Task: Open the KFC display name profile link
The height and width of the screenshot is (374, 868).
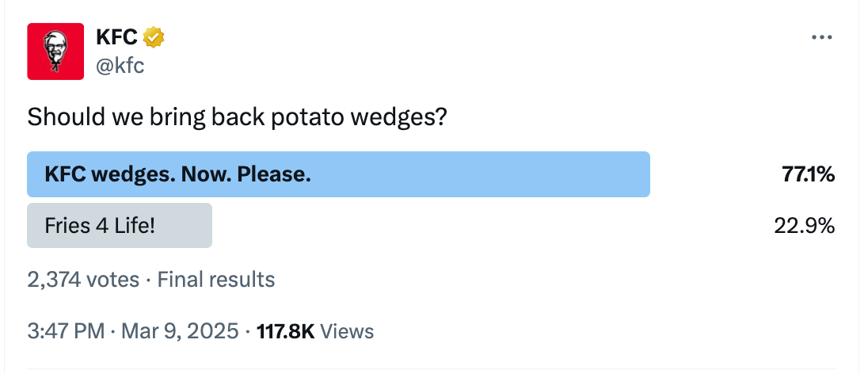Action: tap(116, 36)
